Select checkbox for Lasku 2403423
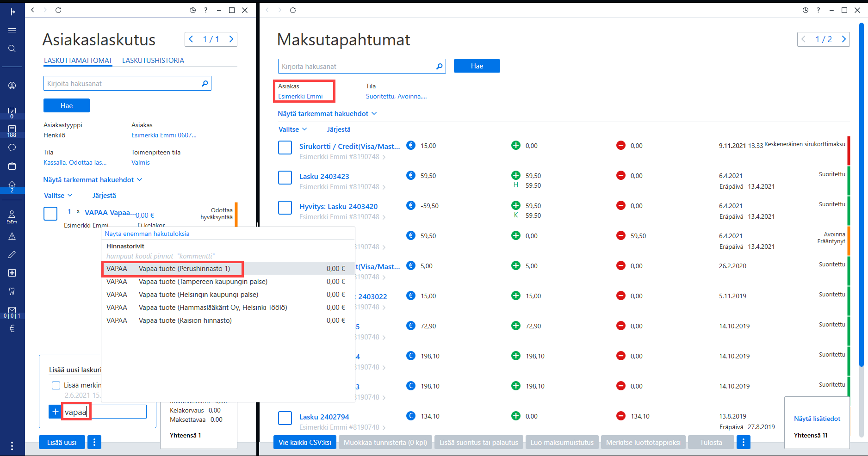 point(285,178)
